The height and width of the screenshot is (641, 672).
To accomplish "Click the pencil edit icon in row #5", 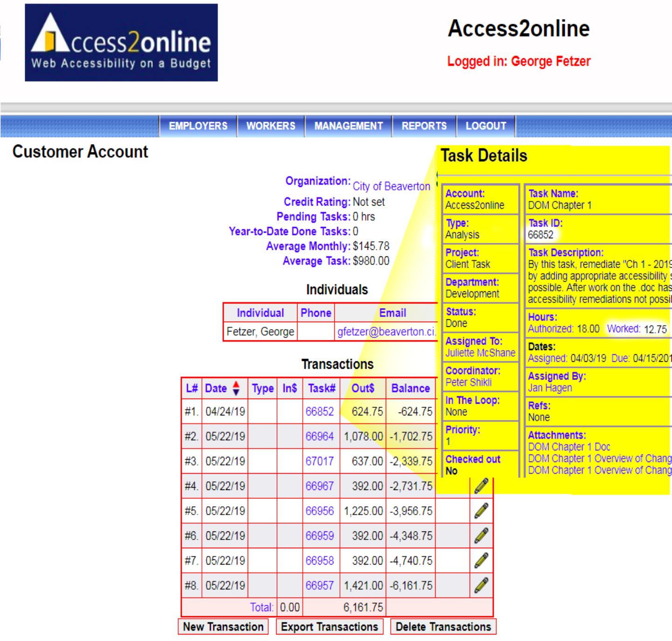I will [x=481, y=511].
